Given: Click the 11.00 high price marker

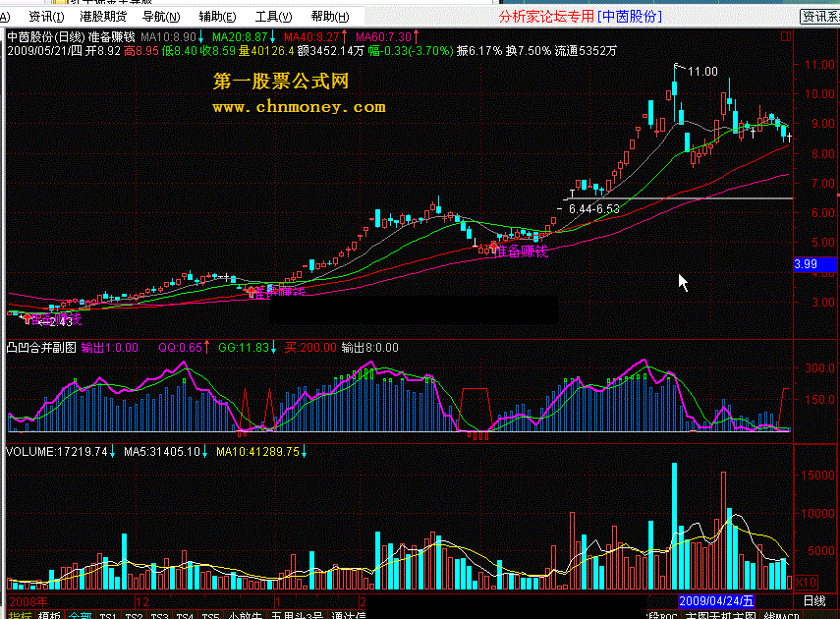Looking at the screenshot, I should pos(702,72).
